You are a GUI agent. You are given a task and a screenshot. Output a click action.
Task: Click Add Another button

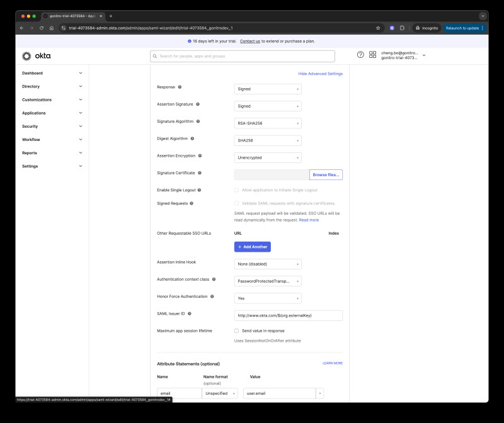[x=253, y=247]
